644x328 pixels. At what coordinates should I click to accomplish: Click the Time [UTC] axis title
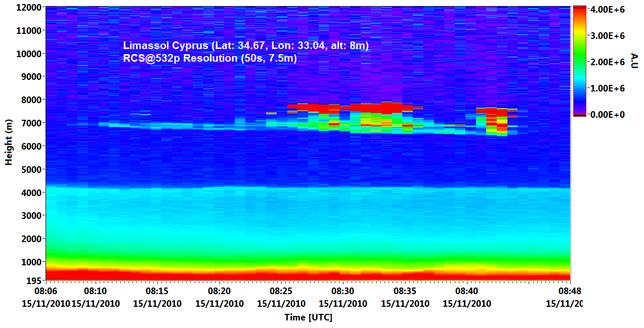pos(308,317)
